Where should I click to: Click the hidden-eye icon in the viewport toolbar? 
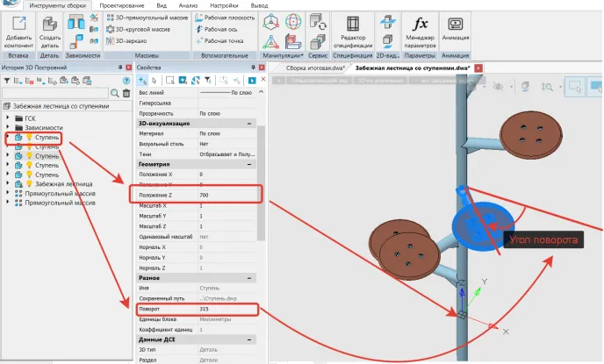tap(498, 87)
